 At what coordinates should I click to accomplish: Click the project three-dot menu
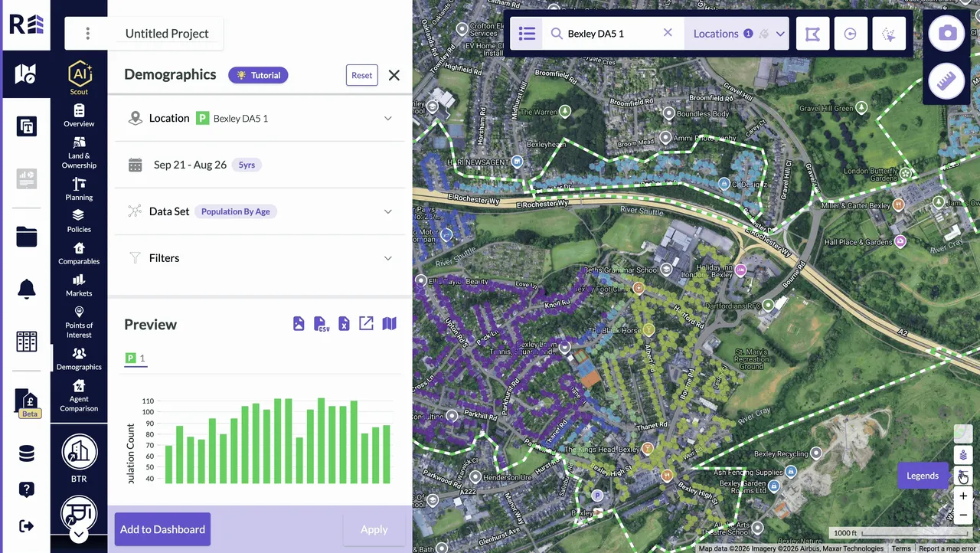pyautogui.click(x=87, y=34)
